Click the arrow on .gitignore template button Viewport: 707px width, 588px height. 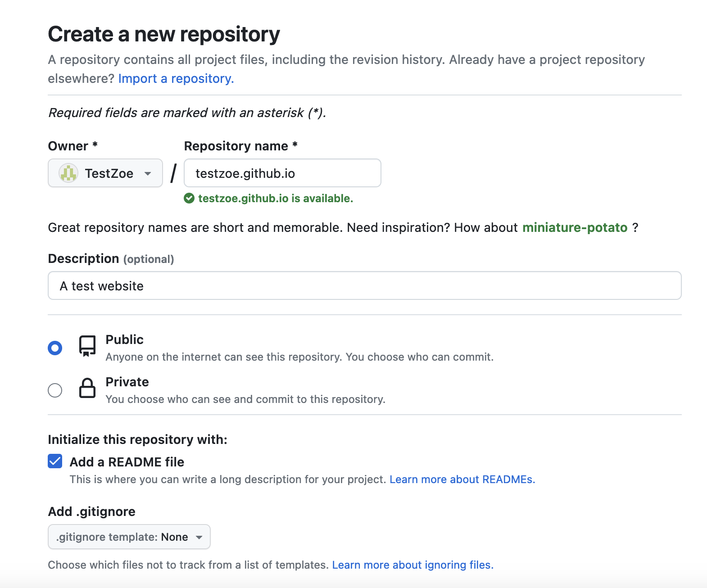[199, 537]
